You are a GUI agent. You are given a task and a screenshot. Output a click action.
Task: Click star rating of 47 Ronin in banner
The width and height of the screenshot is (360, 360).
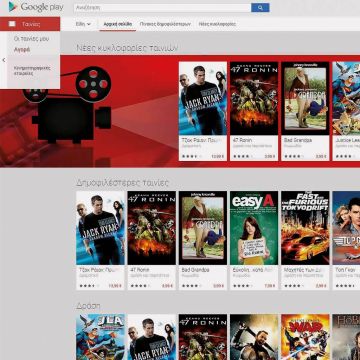tap(243, 156)
